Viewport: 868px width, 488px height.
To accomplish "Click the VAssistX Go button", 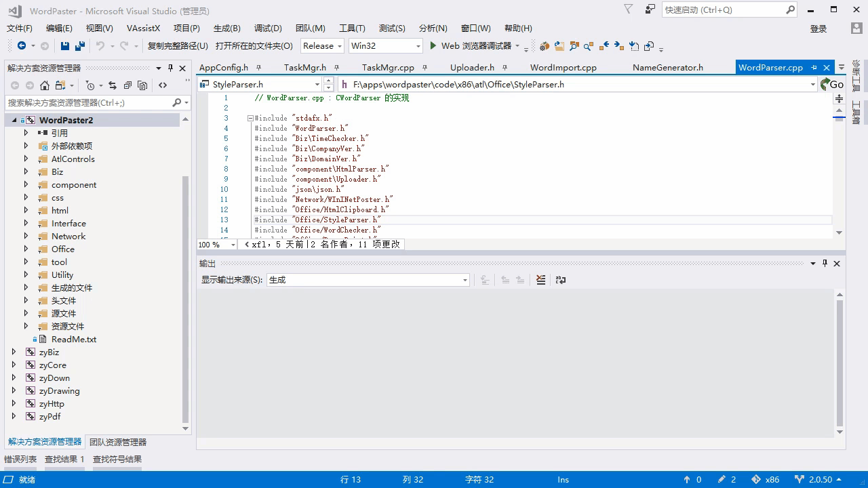I will pos(832,85).
